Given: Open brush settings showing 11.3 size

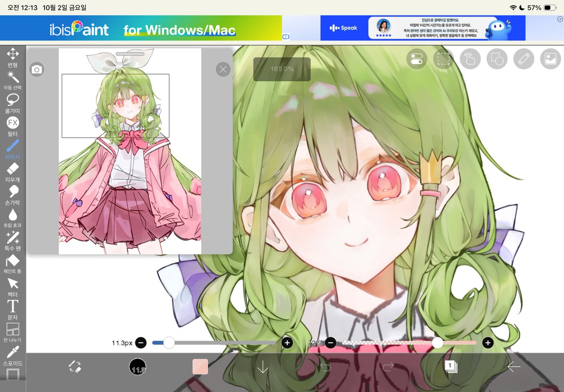Looking at the screenshot, I should click(x=138, y=367).
